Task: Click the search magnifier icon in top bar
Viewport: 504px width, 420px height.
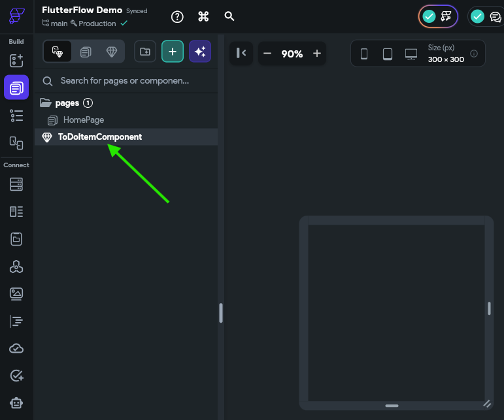Action: (x=229, y=16)
